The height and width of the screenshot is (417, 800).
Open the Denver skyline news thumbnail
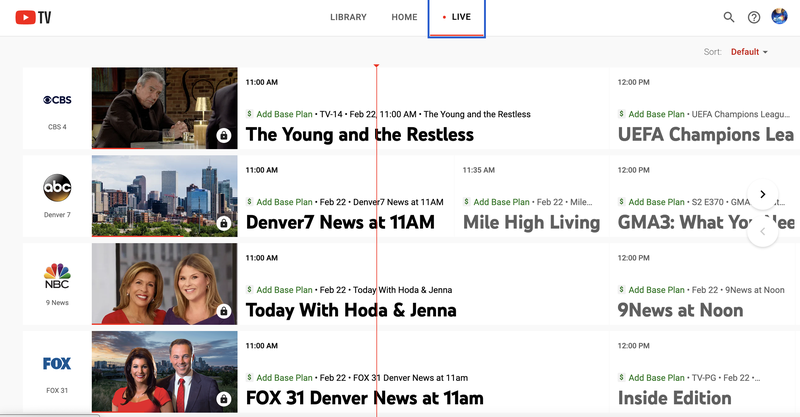click(x=164, y=196)
